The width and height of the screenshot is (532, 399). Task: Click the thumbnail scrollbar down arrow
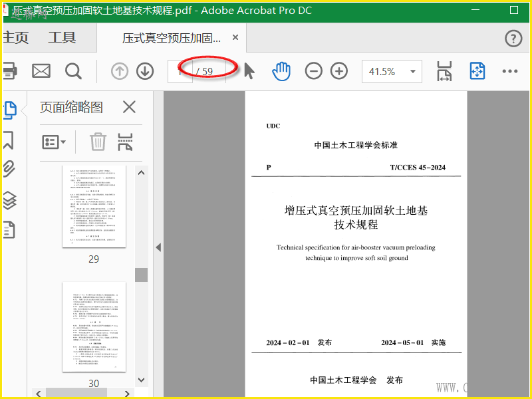142,380
